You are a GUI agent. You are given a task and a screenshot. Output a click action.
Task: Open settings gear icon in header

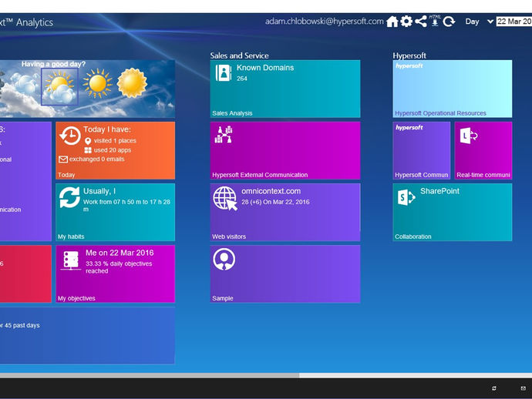click(406, 22)
